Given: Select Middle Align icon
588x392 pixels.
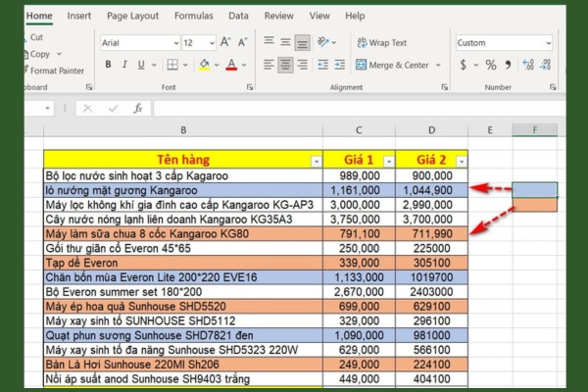Looking at the screenshot, I should 285,41.
